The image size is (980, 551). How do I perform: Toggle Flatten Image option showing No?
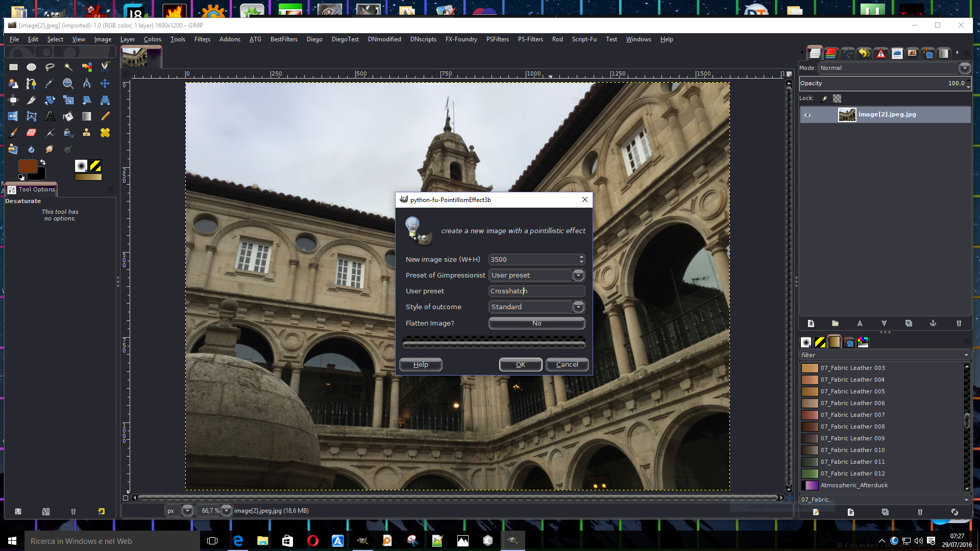[536, 323]
